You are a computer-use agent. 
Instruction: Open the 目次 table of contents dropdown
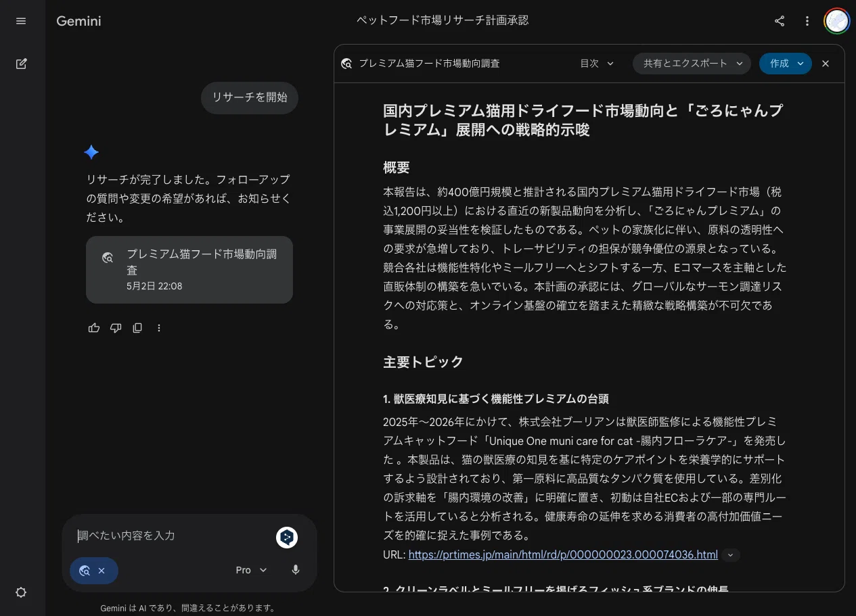point(597,64)
